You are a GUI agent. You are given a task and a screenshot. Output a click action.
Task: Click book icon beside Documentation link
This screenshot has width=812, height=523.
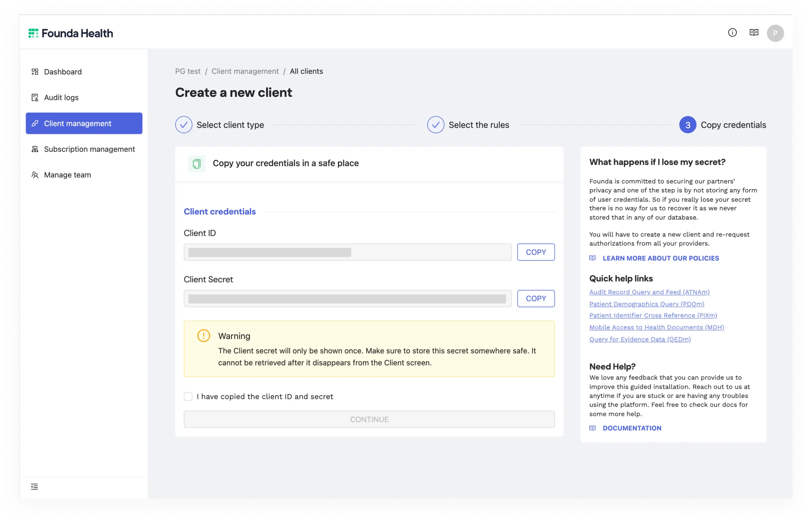592,428
